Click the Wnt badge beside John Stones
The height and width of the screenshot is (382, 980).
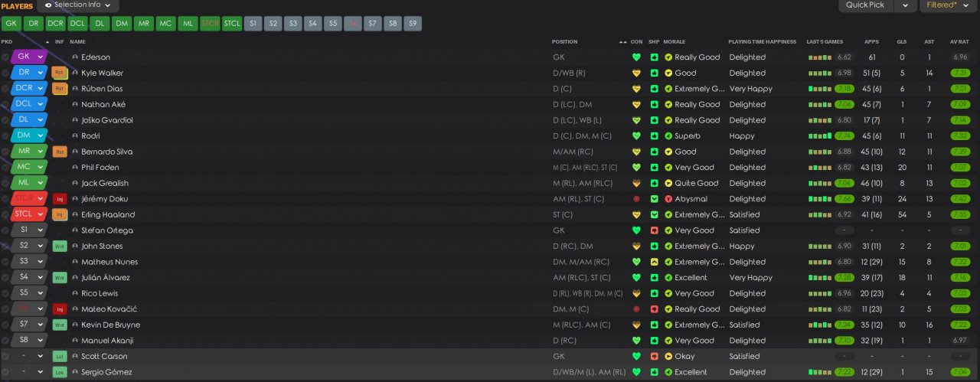[x=60, y=247]
